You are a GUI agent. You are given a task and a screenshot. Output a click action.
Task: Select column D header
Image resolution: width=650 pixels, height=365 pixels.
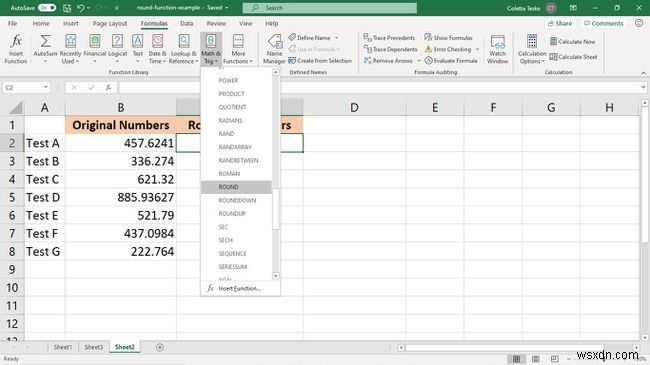coord(354,107)
